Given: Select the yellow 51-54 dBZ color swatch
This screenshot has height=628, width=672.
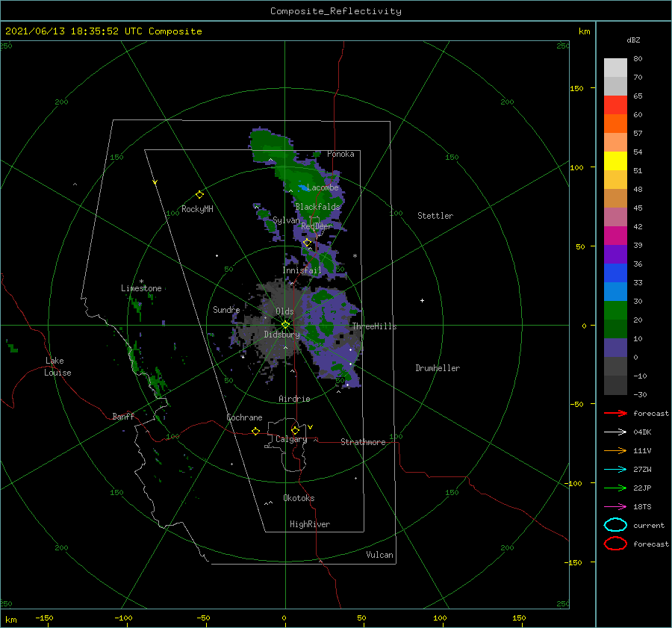Looking at the screenshot, I should pyautogui.click(x=615, y=161).
